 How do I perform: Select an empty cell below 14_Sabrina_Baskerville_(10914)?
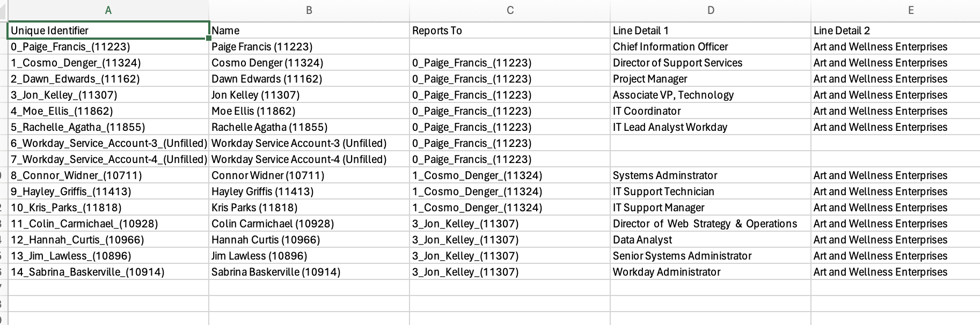[x=107, y=288]
